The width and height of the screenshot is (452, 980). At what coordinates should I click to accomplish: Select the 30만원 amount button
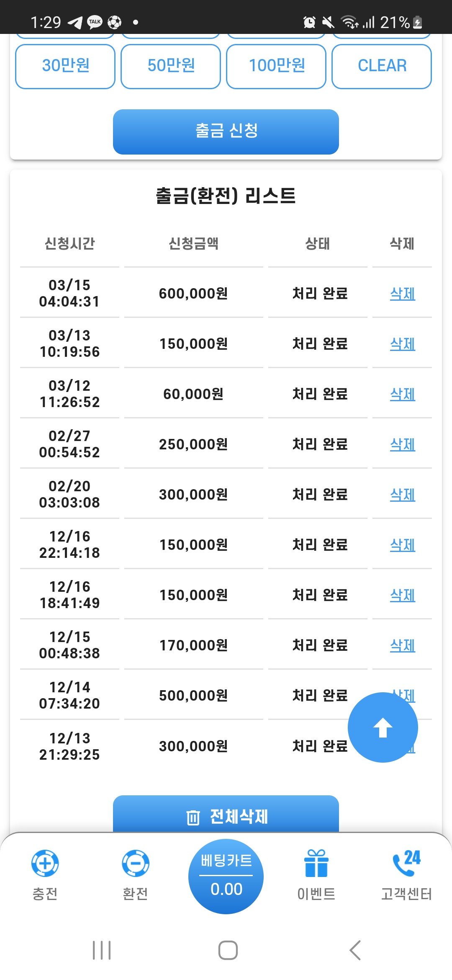click(x=65, y=66)
